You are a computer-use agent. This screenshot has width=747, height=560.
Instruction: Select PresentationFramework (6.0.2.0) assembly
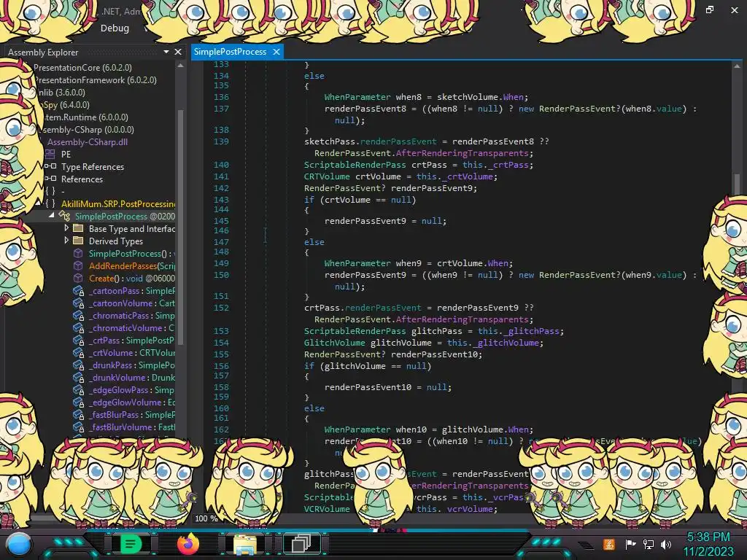pyautogui.click(x=96, y=80)
